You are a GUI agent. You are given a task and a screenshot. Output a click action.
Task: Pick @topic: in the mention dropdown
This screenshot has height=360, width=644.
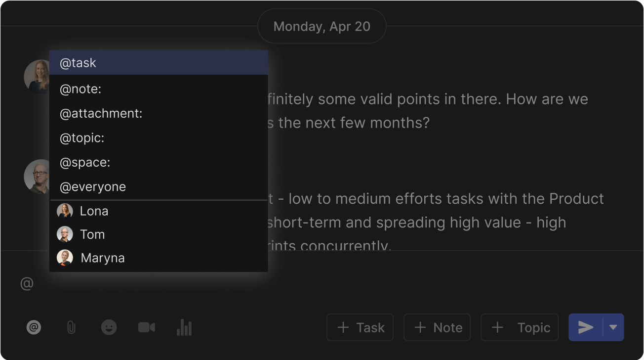point(158,138)
